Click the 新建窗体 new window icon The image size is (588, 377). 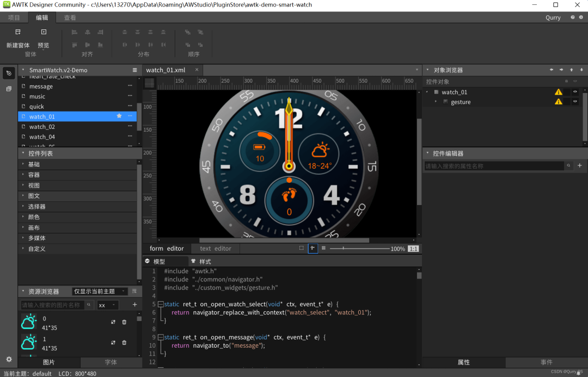click(x=18, y=33)
